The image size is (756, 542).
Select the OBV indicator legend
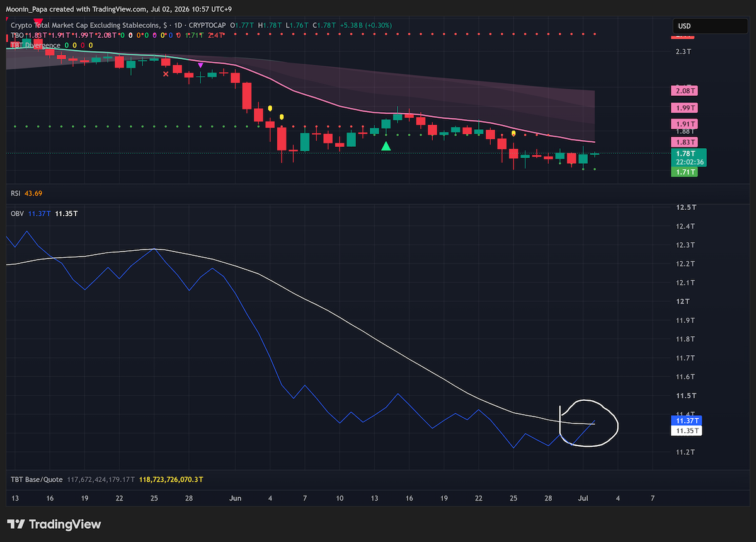pos(17,214)
